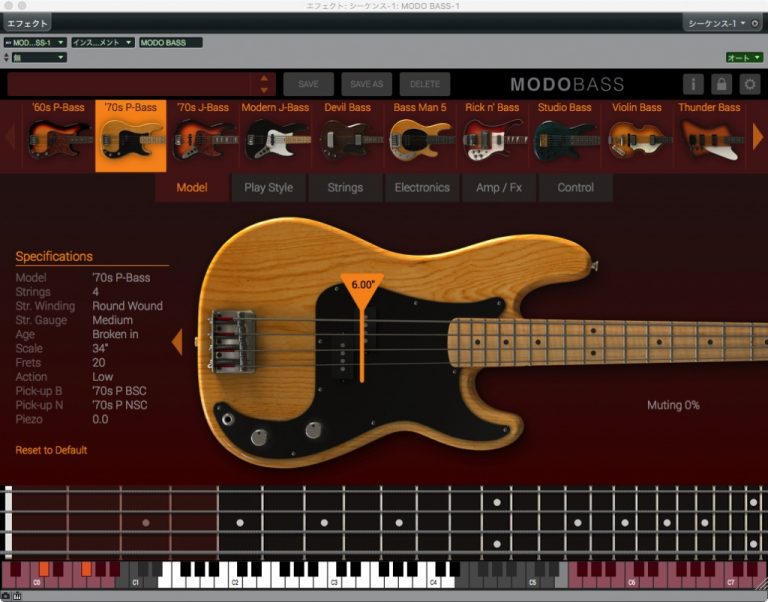This screenshot has width=768, height=602.
Task: Click the C0 keyswitch key
Action: (x=38, y=581)
